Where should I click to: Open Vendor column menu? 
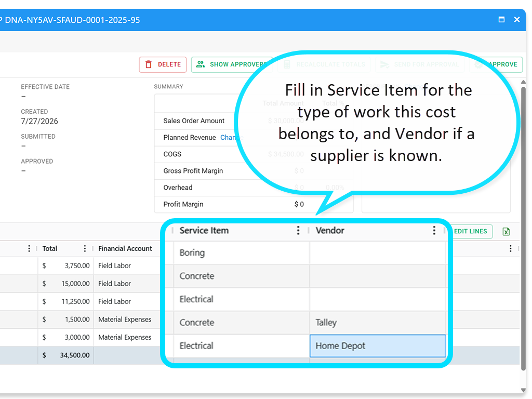pos(434,230)
